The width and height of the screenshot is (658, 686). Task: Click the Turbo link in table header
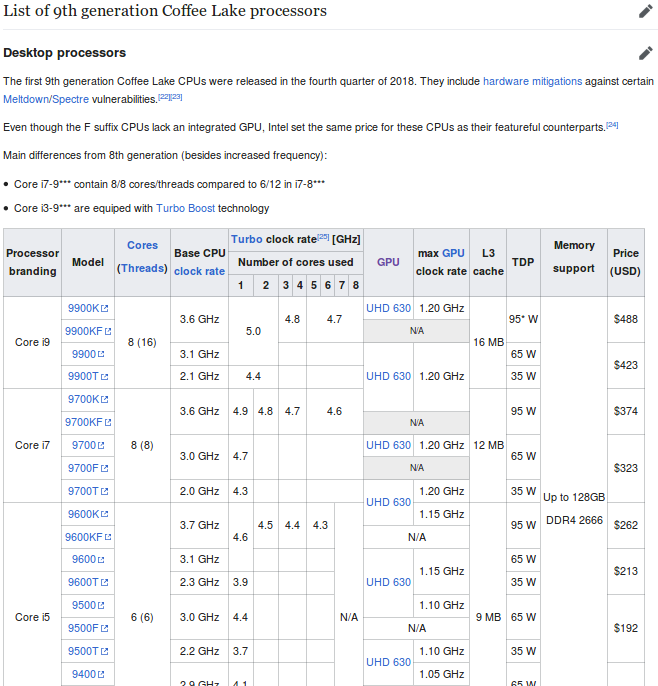coord(246,239)
